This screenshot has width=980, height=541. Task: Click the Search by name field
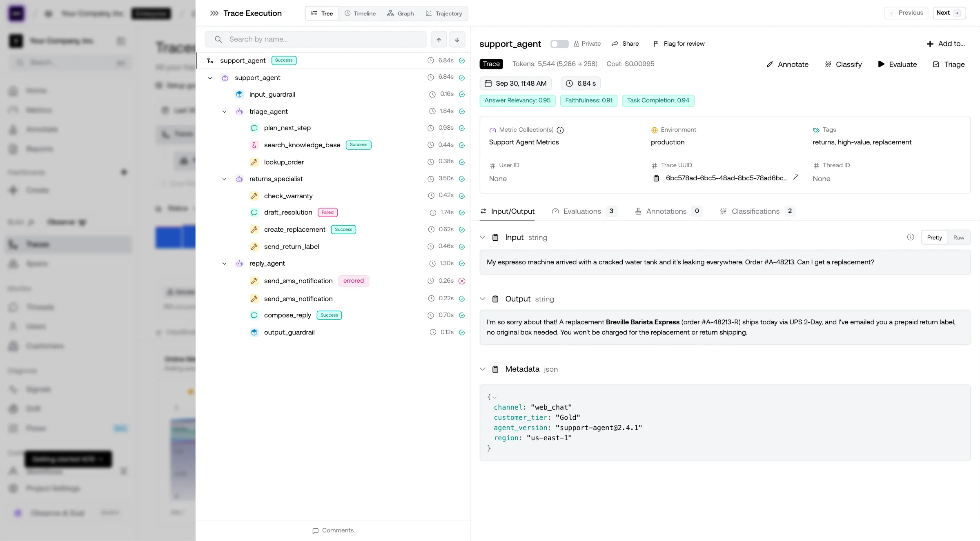pyautogui.click(x=316, y=40)
